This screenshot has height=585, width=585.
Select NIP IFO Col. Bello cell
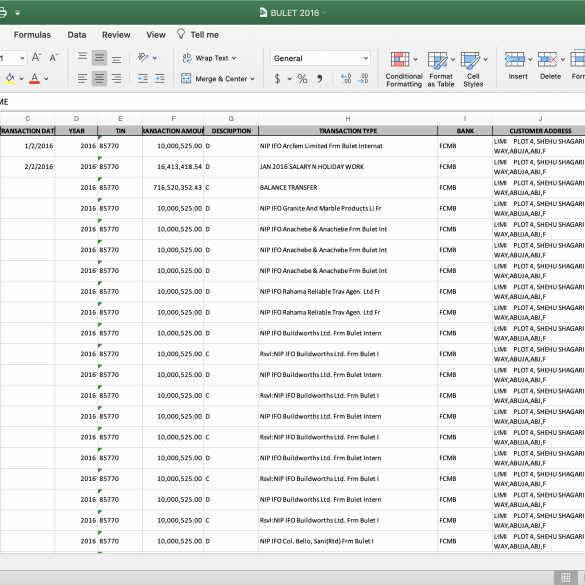click(348, 541)
